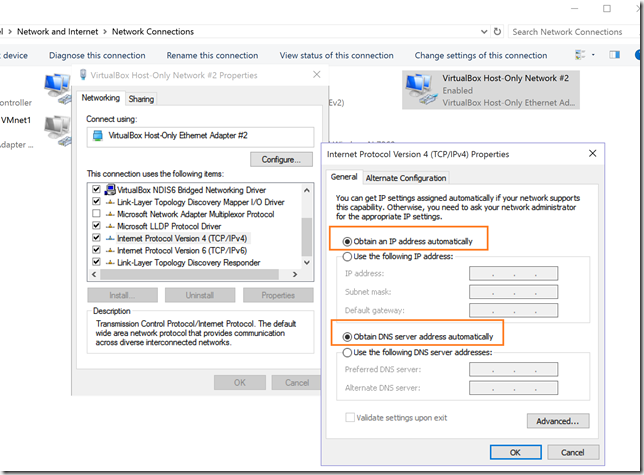The width and height of the screenshot is (644, 475).
Task: Click the network controller adapter icon above VMnet1
Action: (x=58, y=88)
